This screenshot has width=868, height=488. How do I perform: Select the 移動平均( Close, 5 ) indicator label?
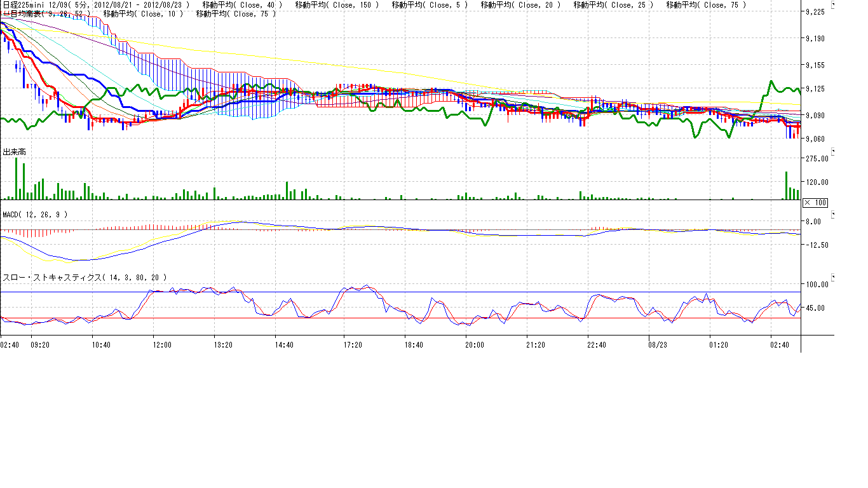430,5
